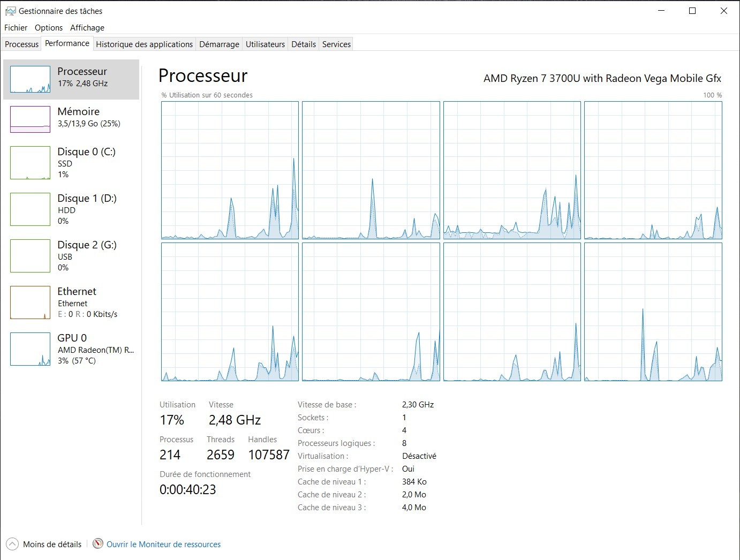Image resolution: width=740 pixels, height=560 pixels.
Task: Select Disque 2 (G:) USB in sidebar
Action: 71,256
